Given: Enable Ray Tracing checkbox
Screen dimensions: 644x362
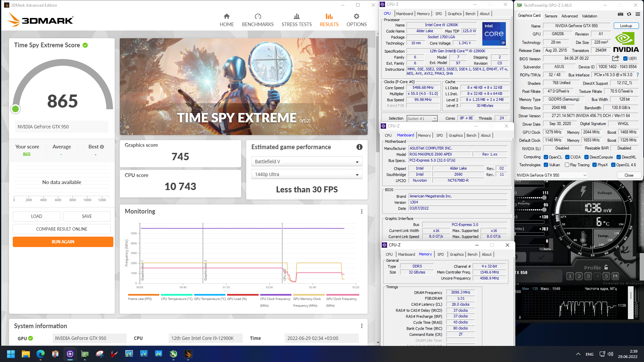Looking at the screenshot, I should click(567, 165).
